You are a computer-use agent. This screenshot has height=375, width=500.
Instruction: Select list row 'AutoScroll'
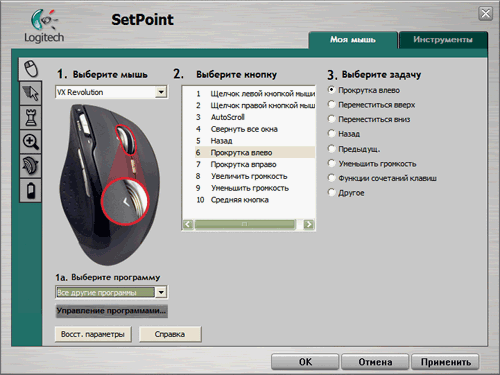tap(255, 117)
